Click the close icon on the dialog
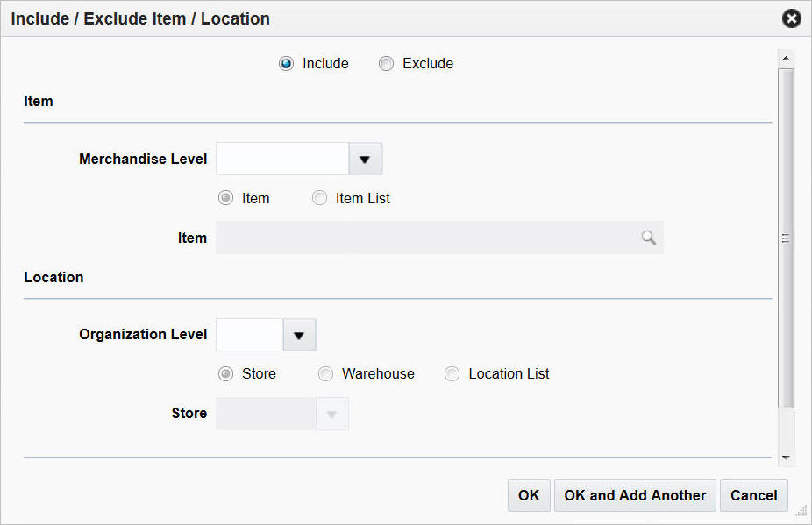 (x=791, y=18)
